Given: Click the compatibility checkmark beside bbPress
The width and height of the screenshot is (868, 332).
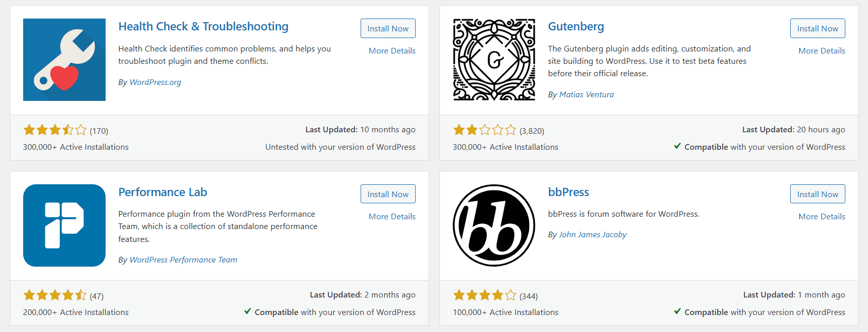Looking at the screenshot, I should pyautogui.click(x=676, y=312).
